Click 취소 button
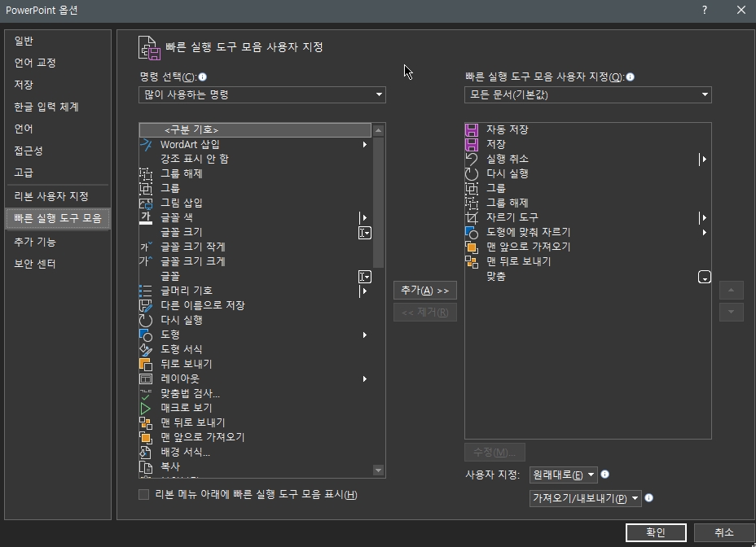 coord(723,532)
